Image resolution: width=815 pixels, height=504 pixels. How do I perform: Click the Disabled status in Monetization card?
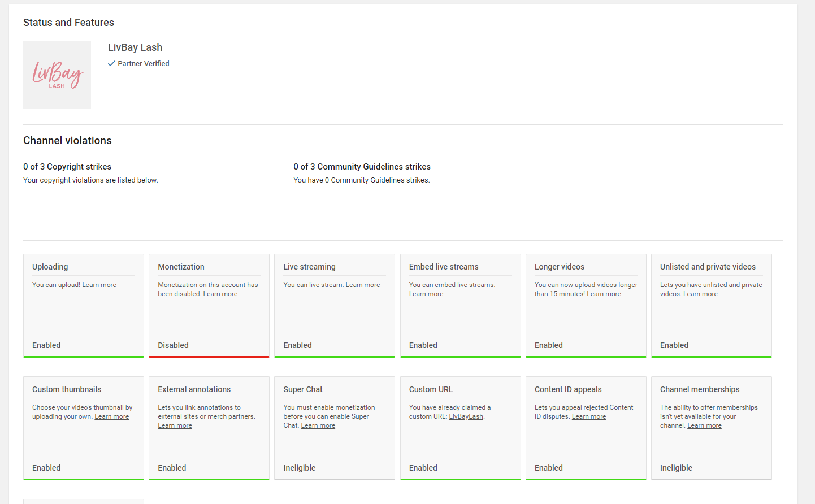[173, 345]
